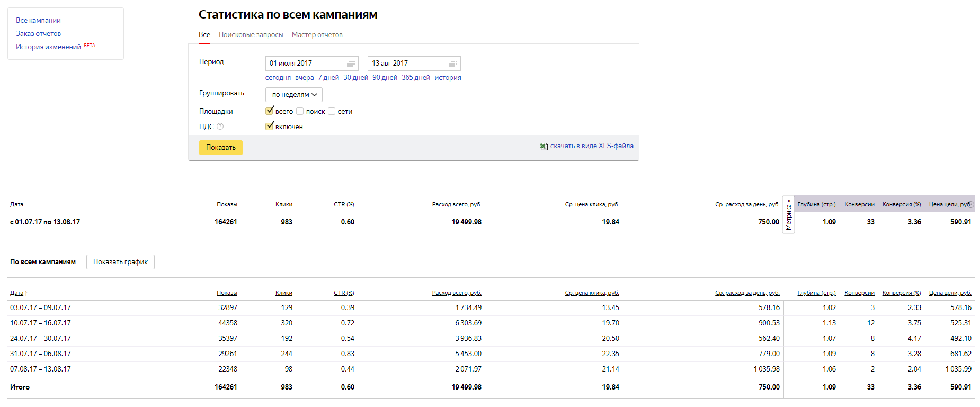This screenshot has width=980, height=407.
Task: Switch to the 'Поисковые запросы' tab
Action: click(x=251, y=35)
